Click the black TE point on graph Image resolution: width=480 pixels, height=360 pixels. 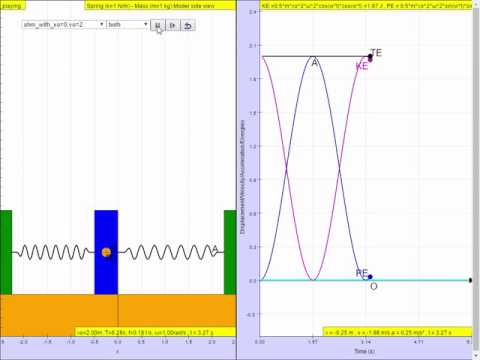coord(370,56)
